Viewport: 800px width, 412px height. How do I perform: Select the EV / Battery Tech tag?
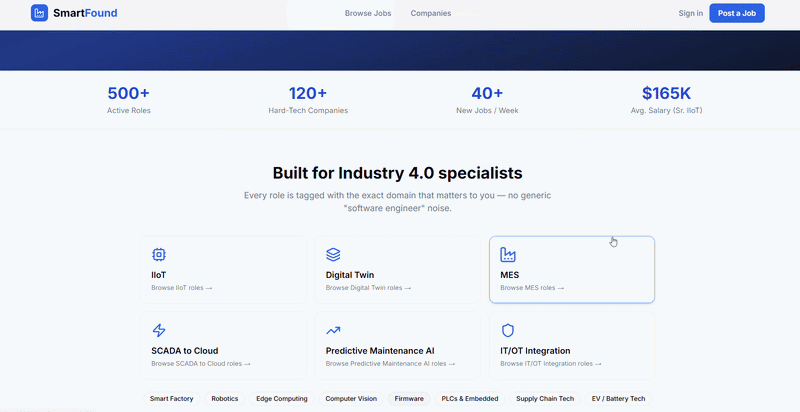click(618, 399)
